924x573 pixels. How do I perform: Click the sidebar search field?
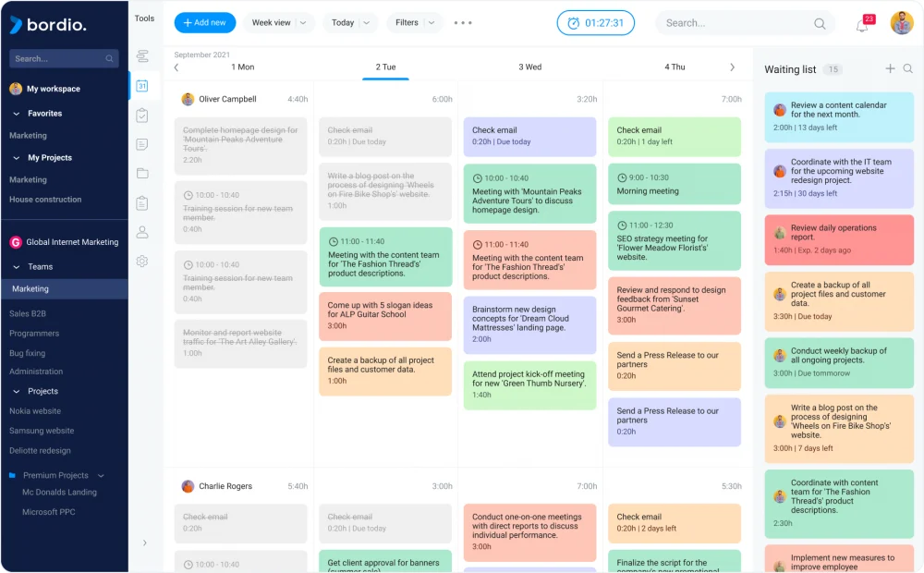coord(64,59)
